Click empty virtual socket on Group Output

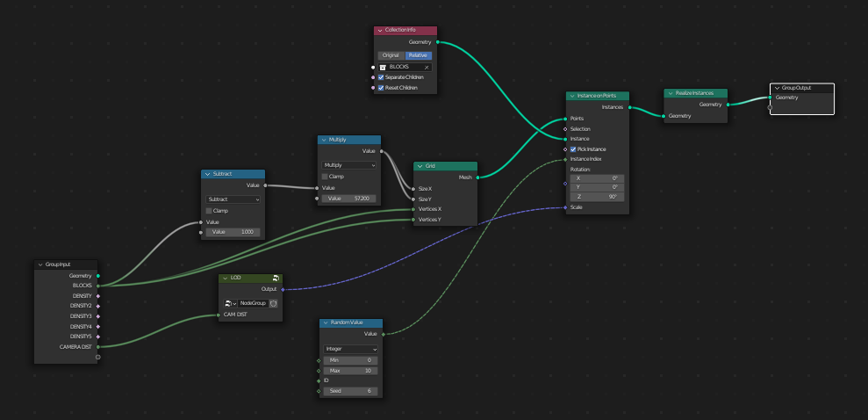pos(770,107)
